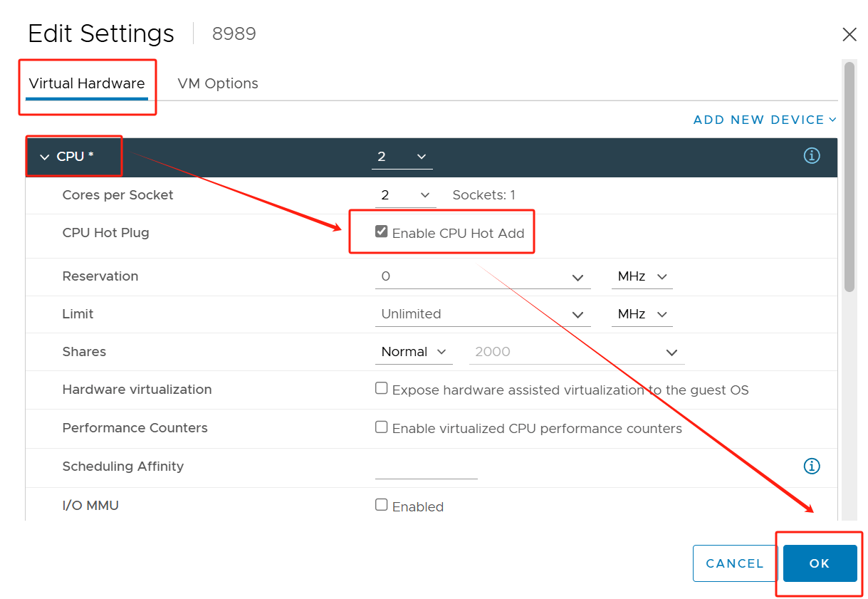
Task: Open the ADD NEW DEVICE menu
Action: point(763,120)
